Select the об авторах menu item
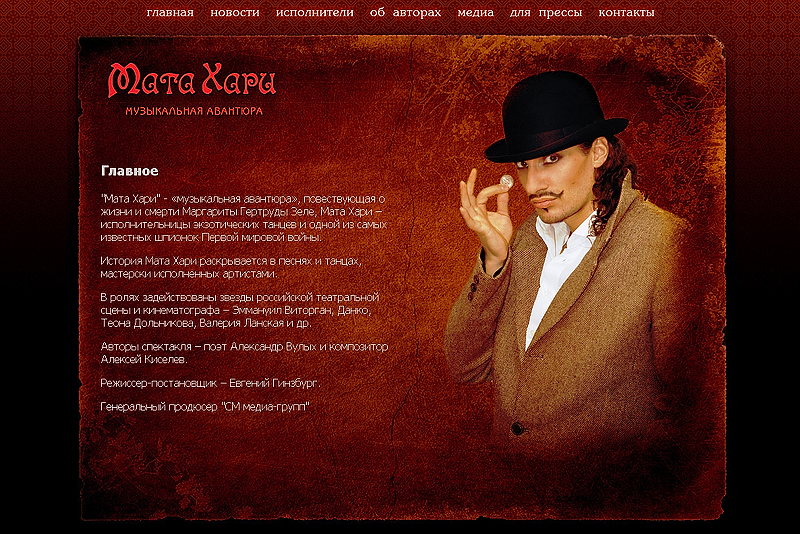 point(406,12)
